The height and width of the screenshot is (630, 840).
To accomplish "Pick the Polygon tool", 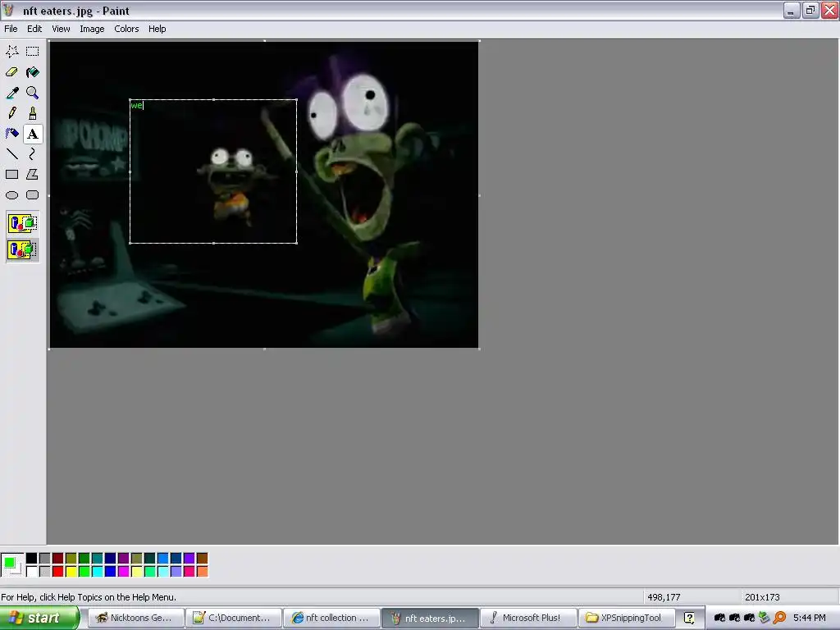I will point(33,175).
